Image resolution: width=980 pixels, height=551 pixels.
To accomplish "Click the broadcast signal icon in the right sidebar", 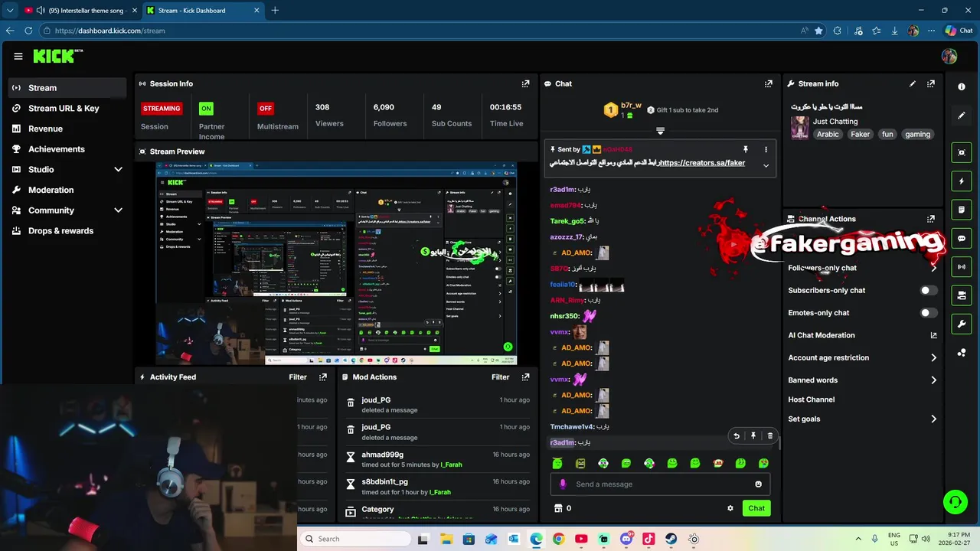I will coord(962,266).
